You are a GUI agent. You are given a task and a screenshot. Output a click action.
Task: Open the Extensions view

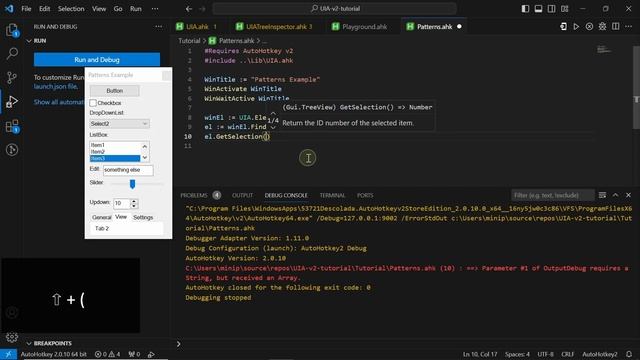(x=12, y=126)
